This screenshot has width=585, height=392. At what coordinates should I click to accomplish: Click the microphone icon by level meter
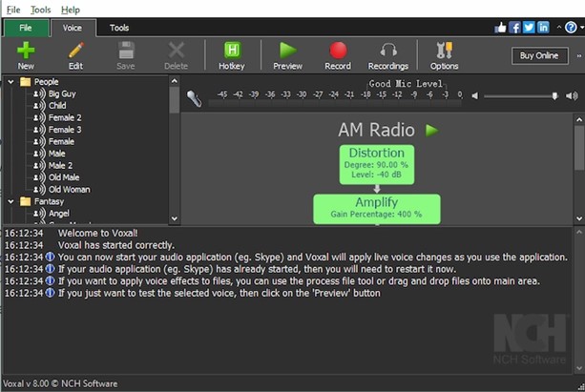(194, 98)
